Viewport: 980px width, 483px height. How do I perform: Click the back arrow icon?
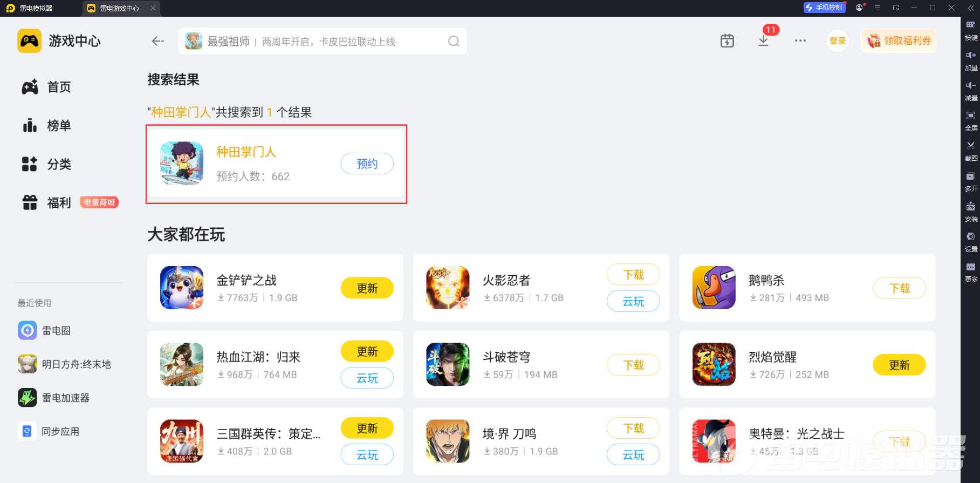157,41
